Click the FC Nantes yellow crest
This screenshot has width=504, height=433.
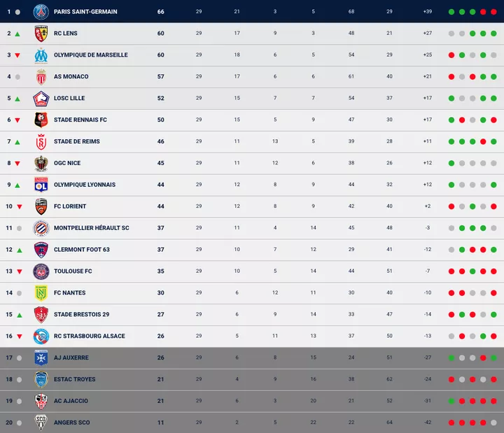41,293
